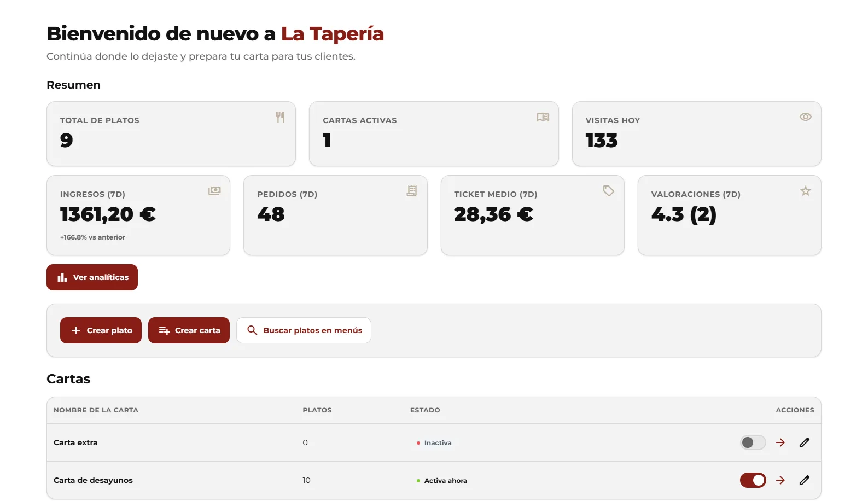Image resolution: width=868 pixels, height=501 pixels.
Task: Edit Carta de desayunos with the pencil icon
Action: [x=804, y=480]
